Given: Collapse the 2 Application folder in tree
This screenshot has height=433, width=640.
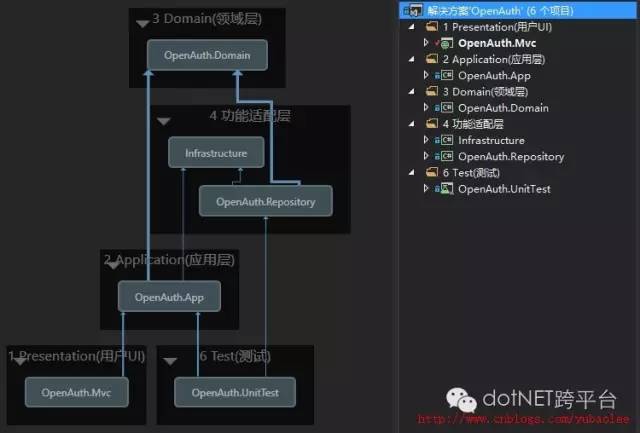Looking at the screenshot, I should (412, 59).
